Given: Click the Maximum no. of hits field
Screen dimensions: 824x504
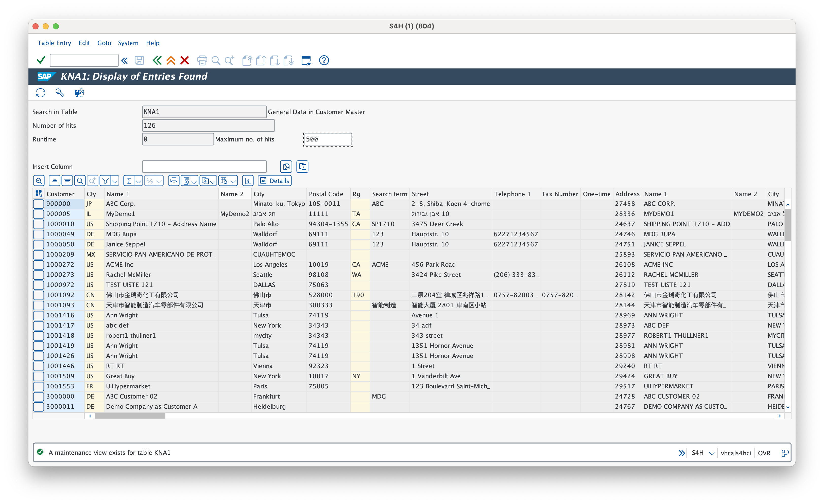Looking at the screenshot, I should pos(327,139).
